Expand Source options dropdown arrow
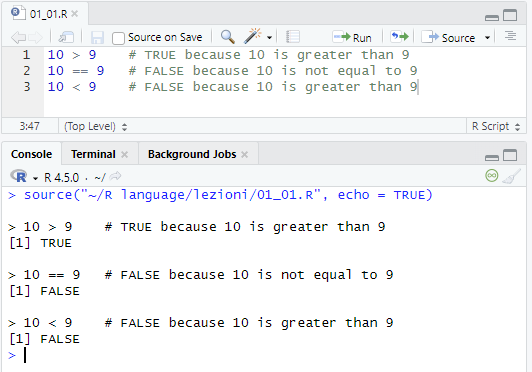The width and height of the screenshot is (532, 372). [x=488, y=37]
